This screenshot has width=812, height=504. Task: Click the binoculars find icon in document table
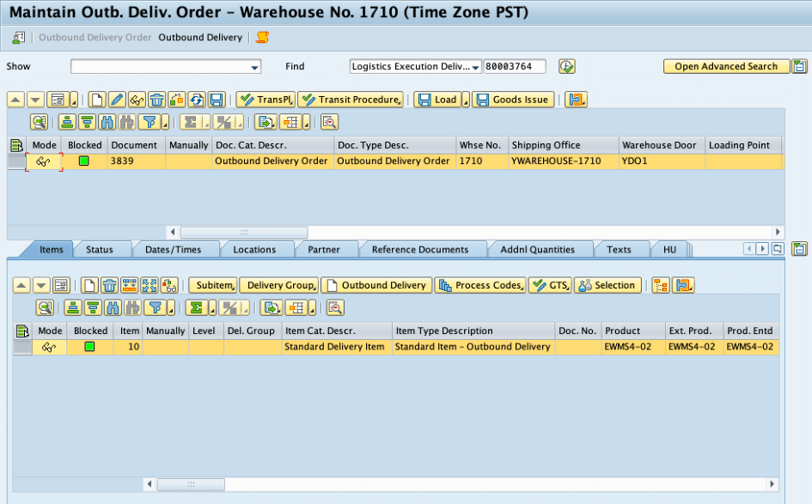tap(107, 122)
